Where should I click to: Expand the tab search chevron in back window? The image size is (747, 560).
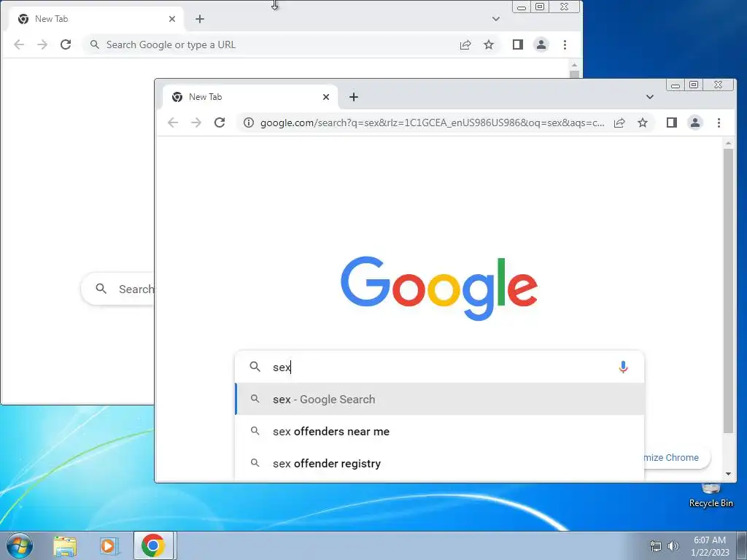click(x=495, y=18)
